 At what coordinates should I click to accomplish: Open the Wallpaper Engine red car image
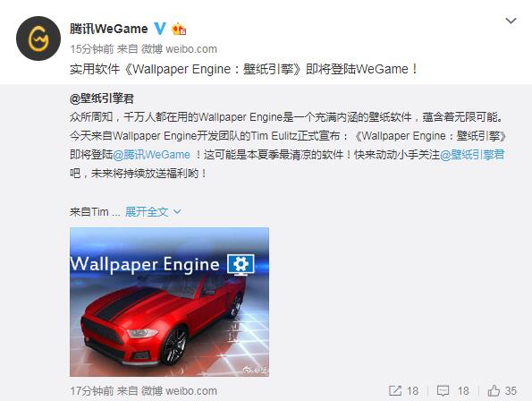[x=169, y=302]
